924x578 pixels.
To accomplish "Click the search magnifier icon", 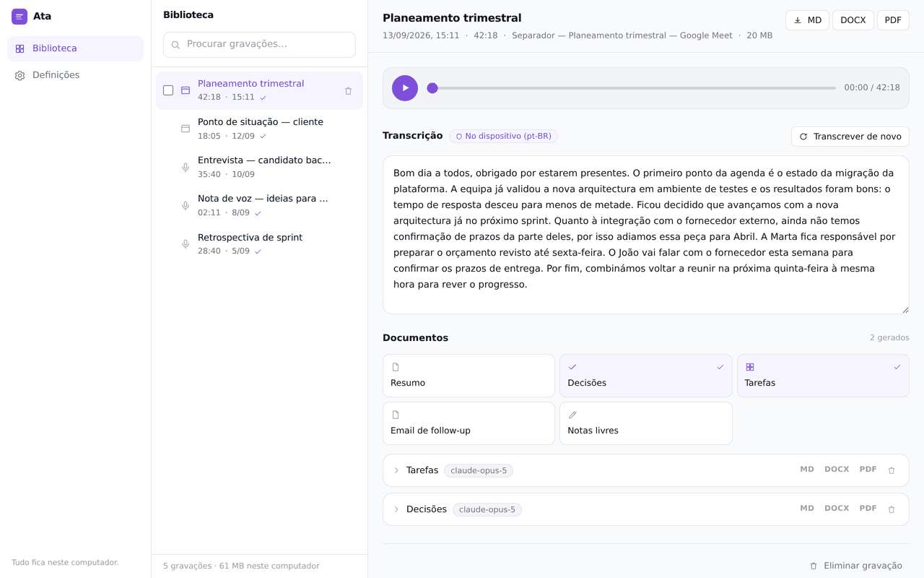I will point(175,45).
